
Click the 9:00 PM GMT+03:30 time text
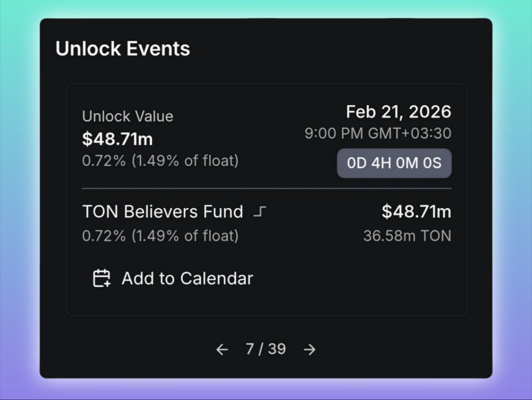(x=377, y=133)
